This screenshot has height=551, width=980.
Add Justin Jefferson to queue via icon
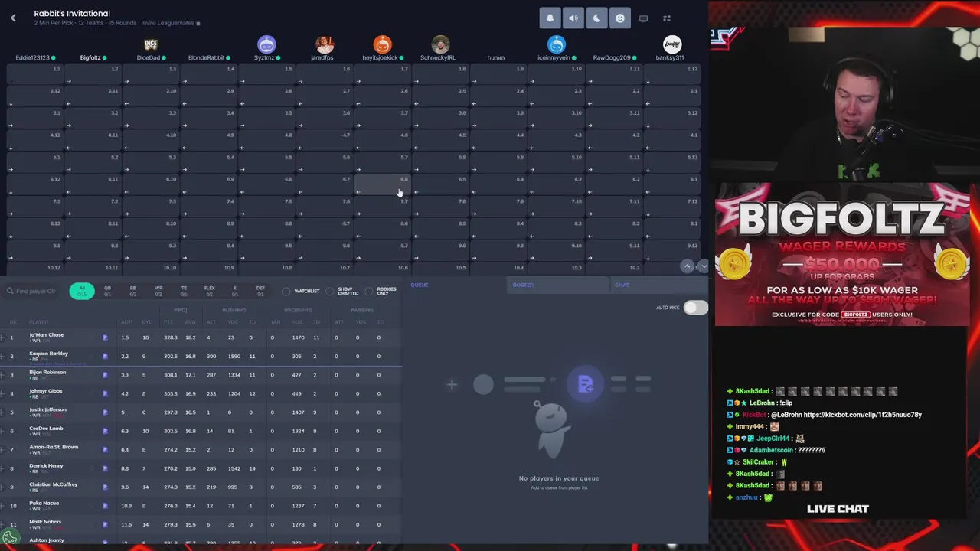(x=105, y=412)
